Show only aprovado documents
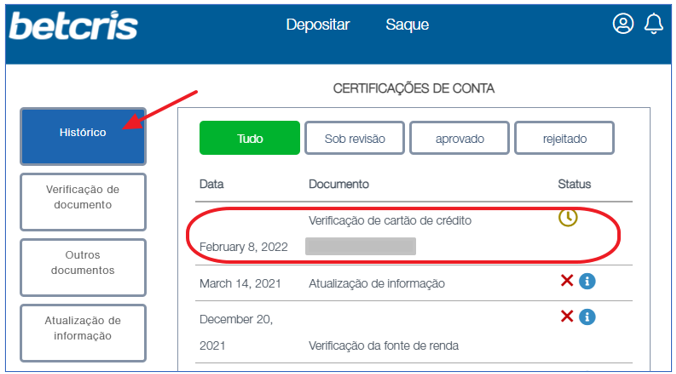 460,138
